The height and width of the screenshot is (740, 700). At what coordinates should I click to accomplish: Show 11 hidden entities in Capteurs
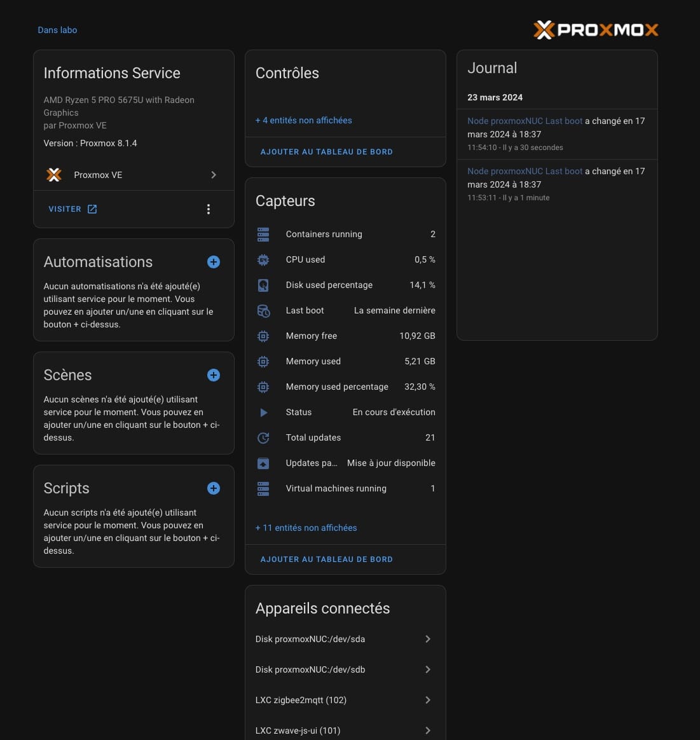point(306,528)
